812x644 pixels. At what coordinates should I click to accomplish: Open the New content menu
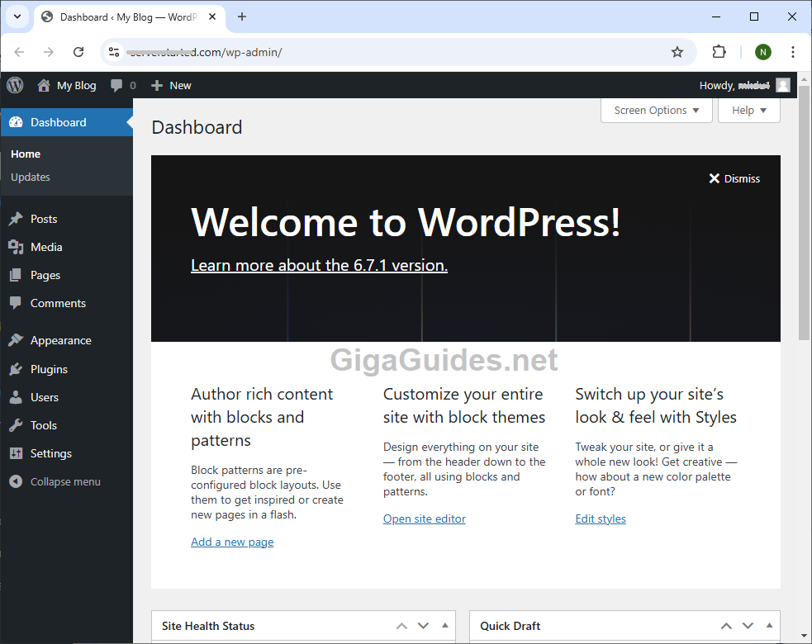point(172,85)
